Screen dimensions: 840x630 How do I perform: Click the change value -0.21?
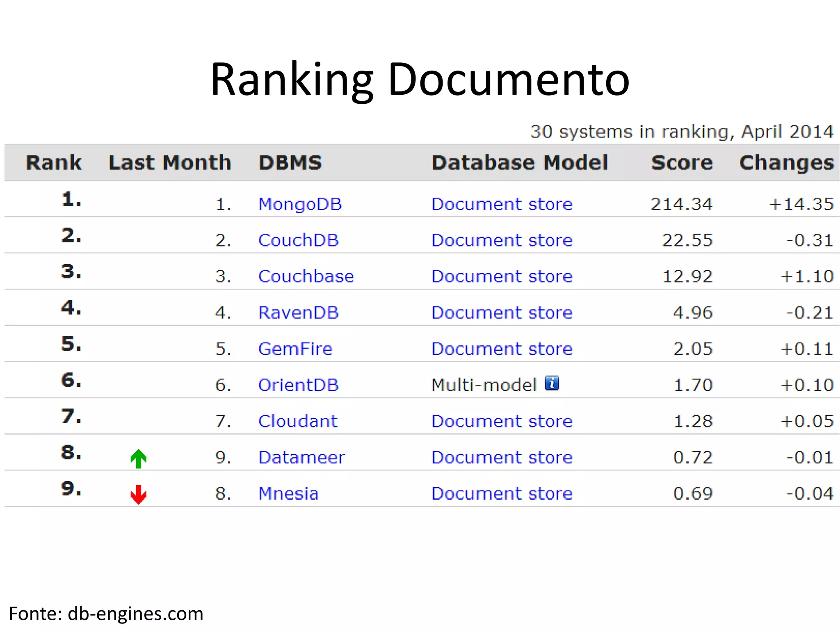(810, 313)
